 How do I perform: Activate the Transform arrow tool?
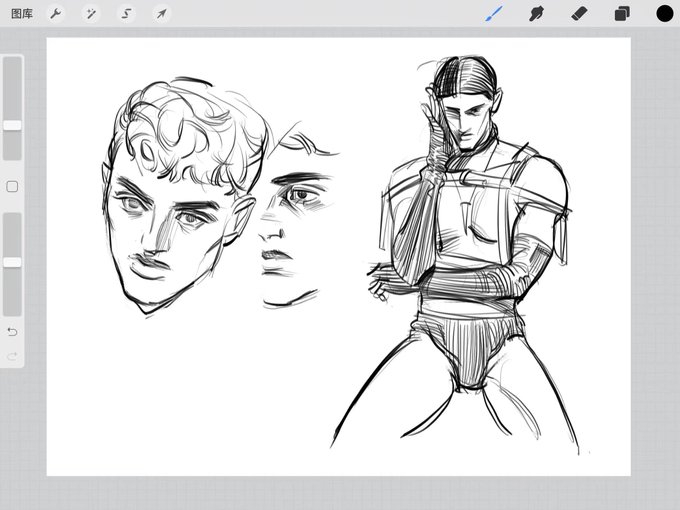[x=162, y=14]
